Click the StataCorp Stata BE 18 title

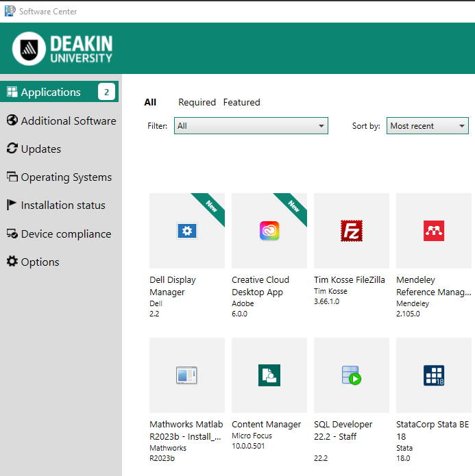tap(433, 431)
